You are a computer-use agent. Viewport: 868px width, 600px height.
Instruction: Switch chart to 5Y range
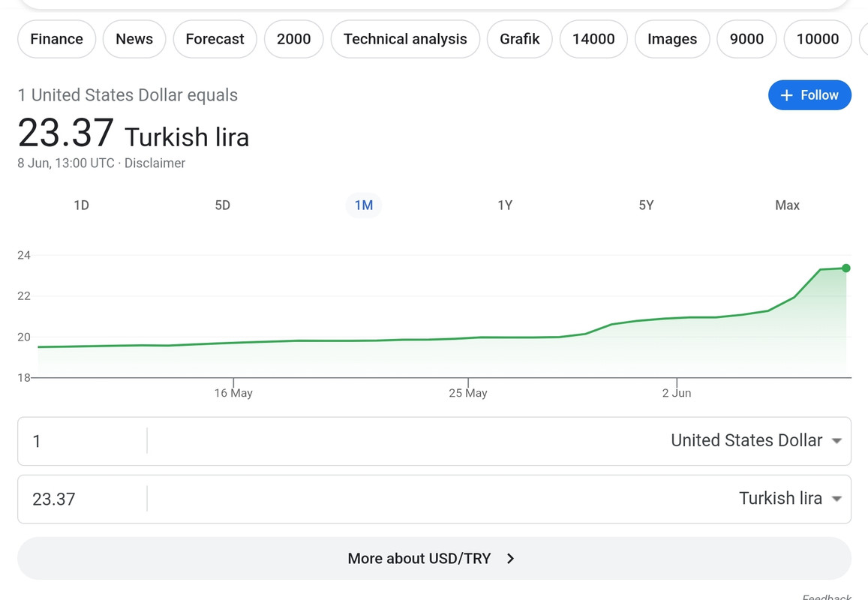click(x=646, y=205)
